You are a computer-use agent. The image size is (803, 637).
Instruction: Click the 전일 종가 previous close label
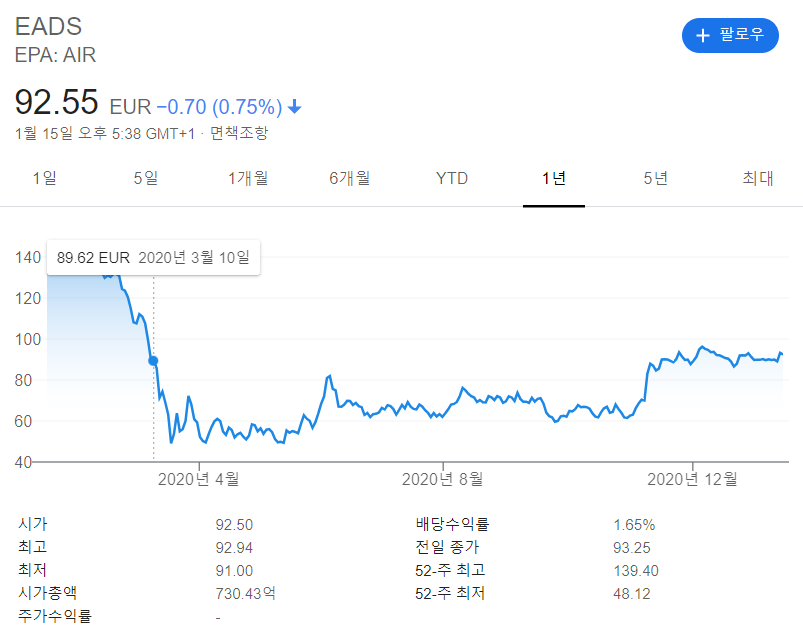coord(447,547)
